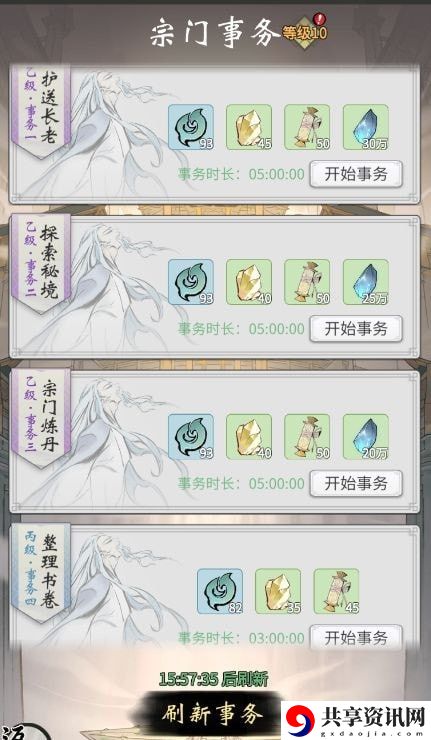Screen dimensions: 431x740
Task: Click the 刷新事务 refresh button
Action: 212,714
